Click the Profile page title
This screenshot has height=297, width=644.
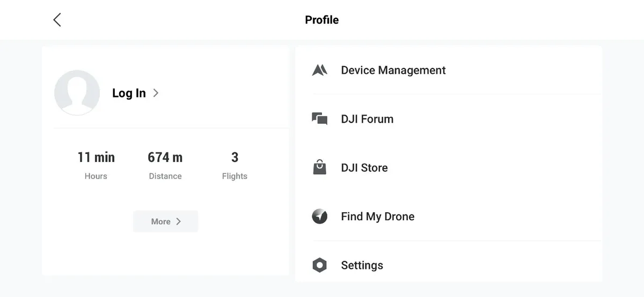(322, 20)
